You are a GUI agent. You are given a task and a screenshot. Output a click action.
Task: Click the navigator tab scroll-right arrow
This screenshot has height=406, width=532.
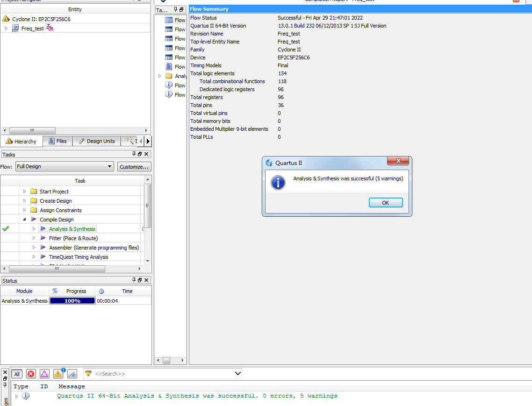148,141
